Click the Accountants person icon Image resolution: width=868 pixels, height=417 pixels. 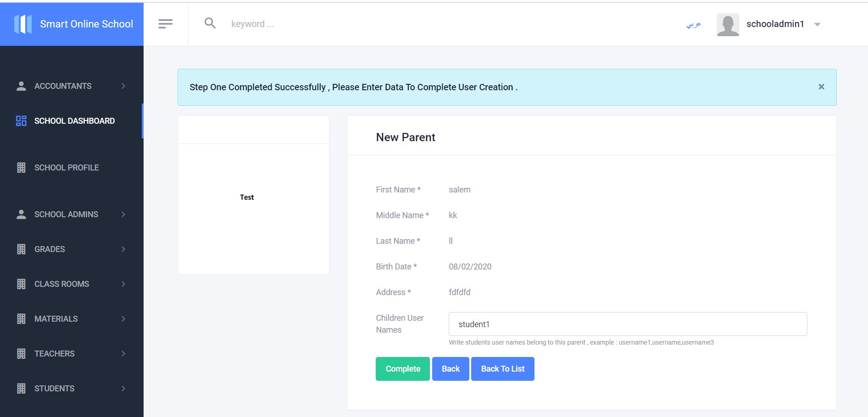point(21,86)
